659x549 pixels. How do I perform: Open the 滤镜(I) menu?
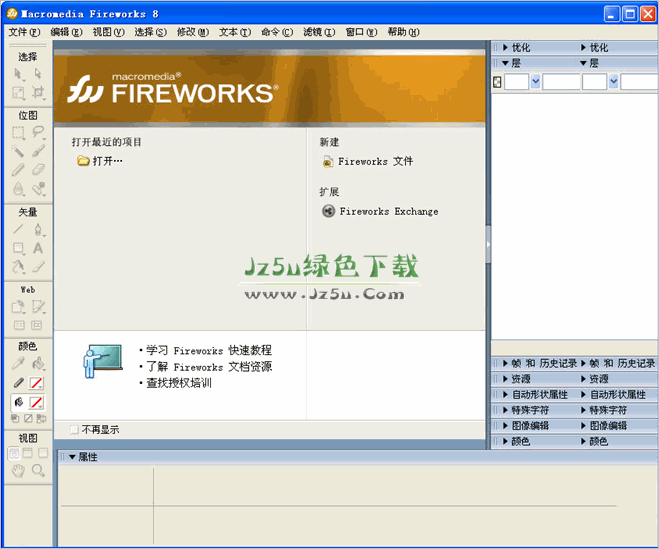(x=319, y=32)
